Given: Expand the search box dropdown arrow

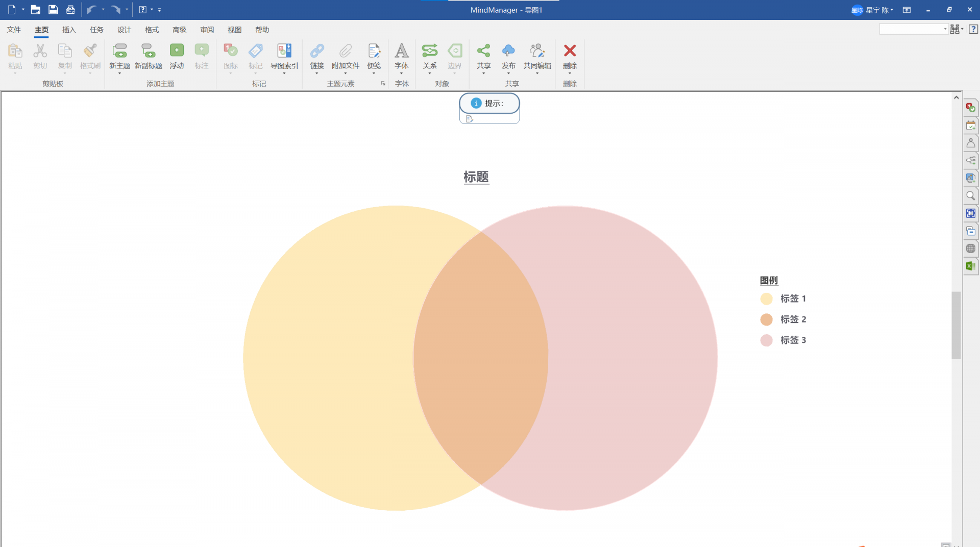Looking at the screenshot, I should coord(945,29).
